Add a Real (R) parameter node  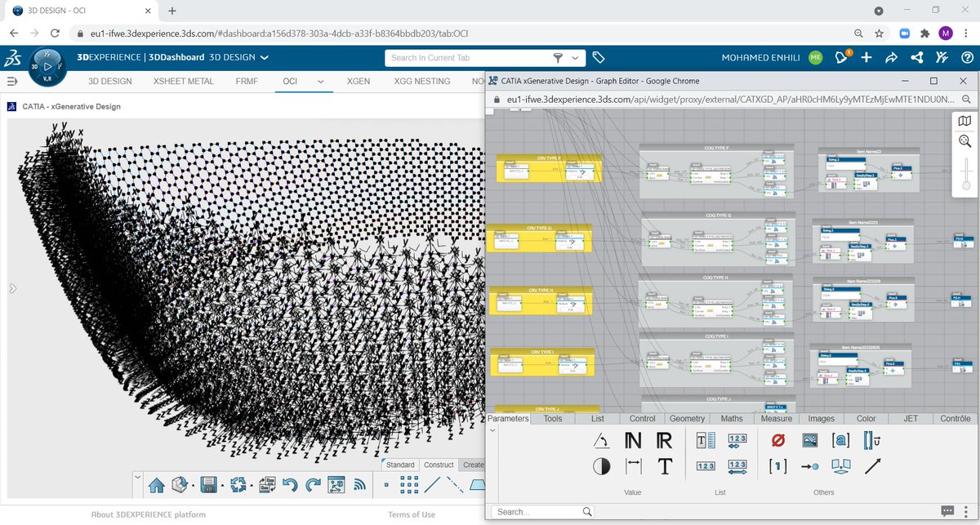coord(664,441)
